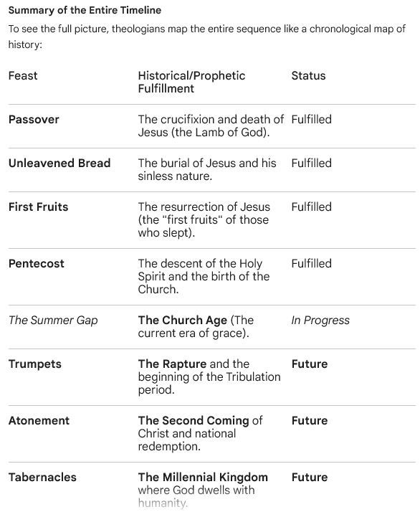Select the 'Feast' column header

pyautogui.click(x=23, y=76)
